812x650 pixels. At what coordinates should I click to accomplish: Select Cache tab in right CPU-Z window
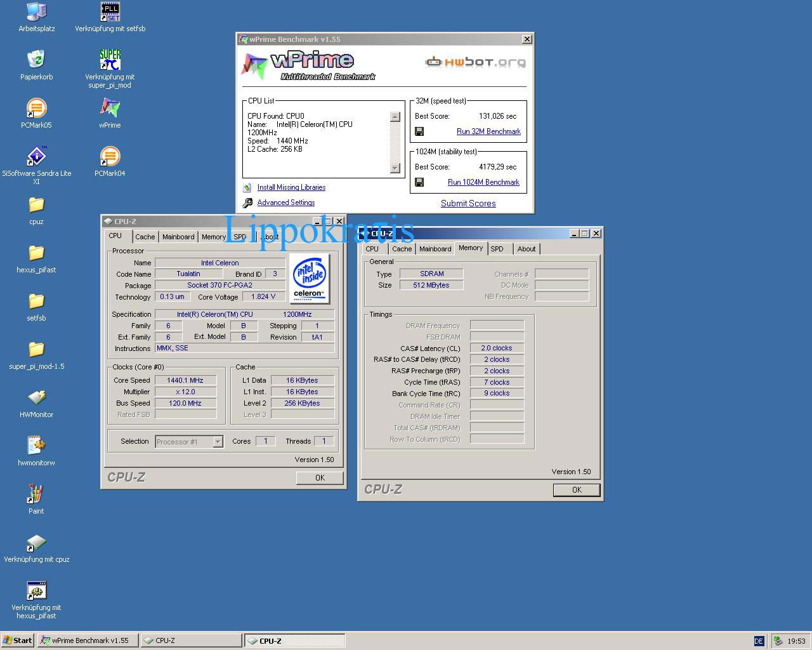click(x=402, y=249)
